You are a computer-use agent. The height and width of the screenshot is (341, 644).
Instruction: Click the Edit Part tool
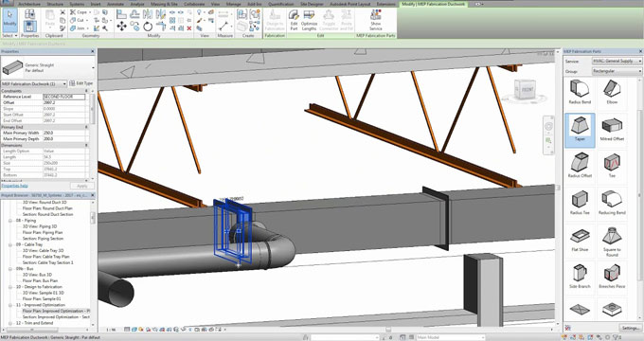coord(294,20)
